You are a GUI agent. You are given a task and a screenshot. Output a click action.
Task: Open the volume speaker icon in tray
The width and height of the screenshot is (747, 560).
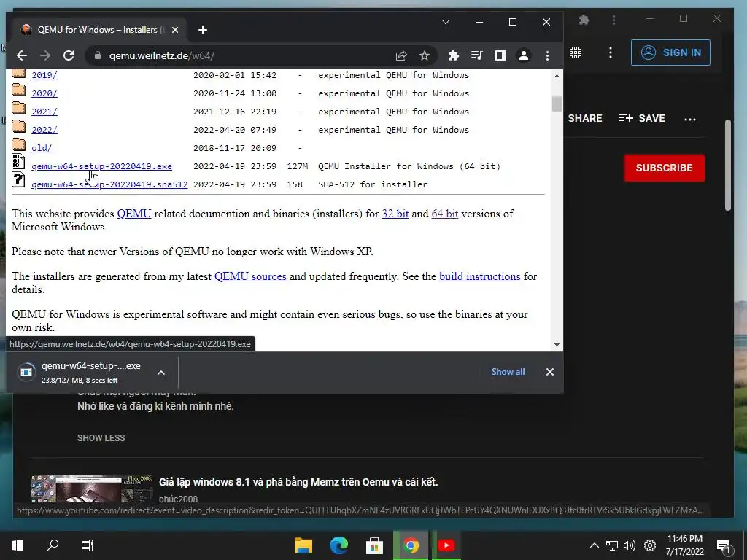(x=630, y=545)
